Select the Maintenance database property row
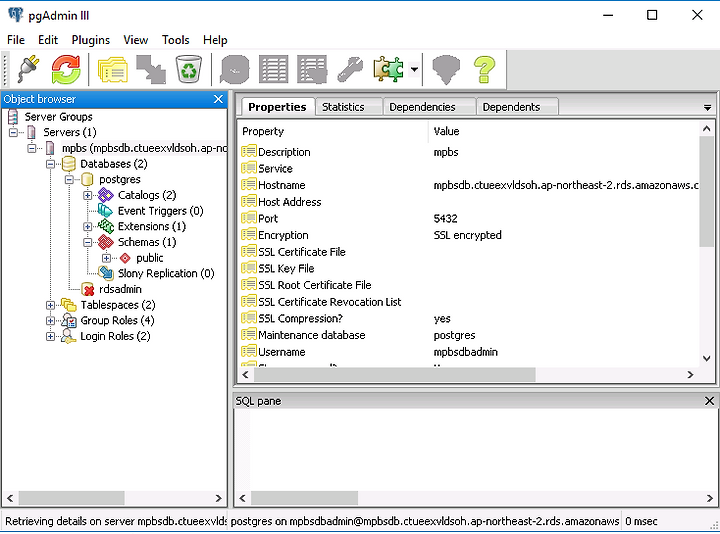 tap(468, 335)
